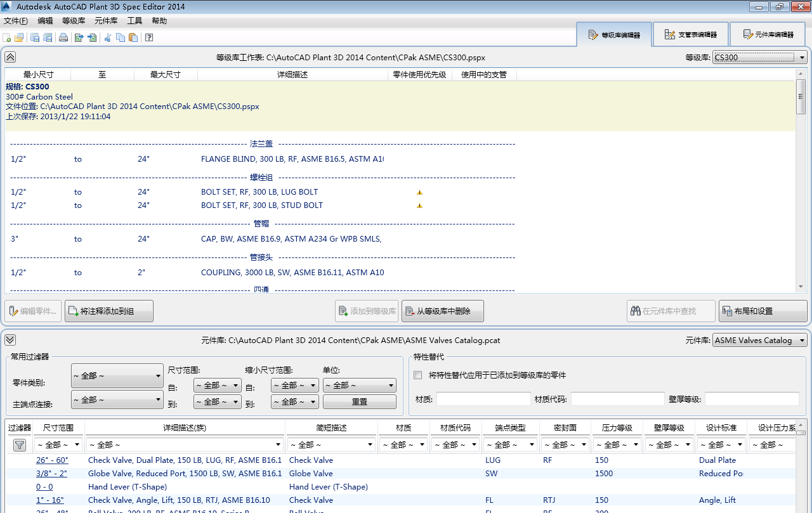Open the 帮助 menu
The image size is (812, 513).
pyautogui.click(x=159, y=21)
